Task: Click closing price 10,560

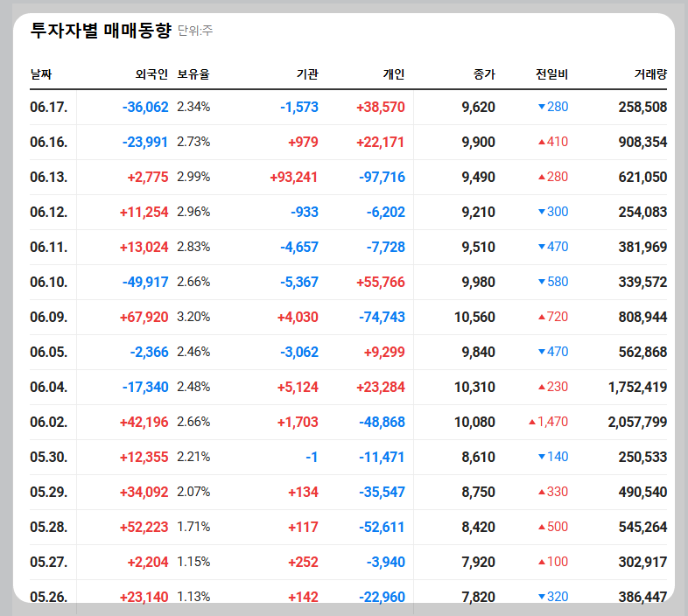Action: [x=474, y=318]
